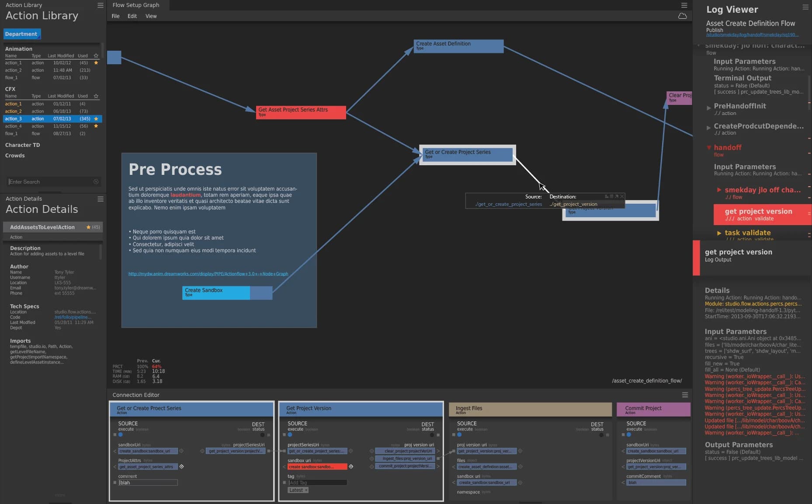Open the File menu
This screenshot has width=812, height=504.
[x=115, y=16]
